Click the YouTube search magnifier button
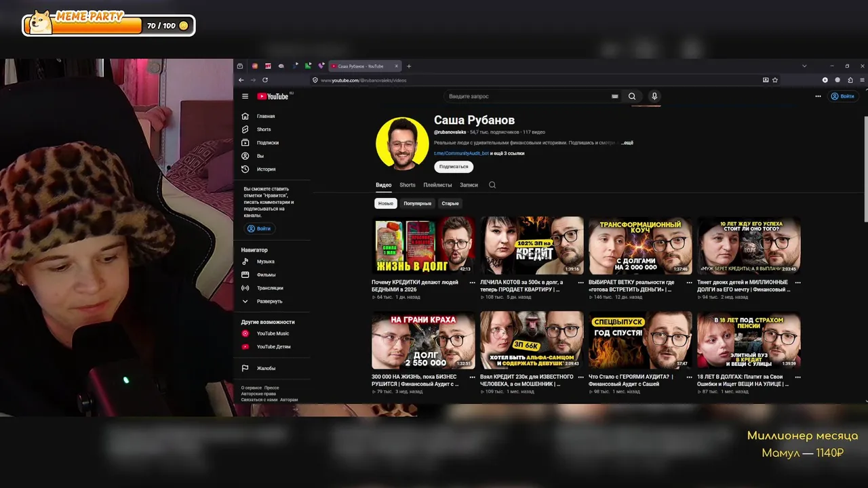Screen dimensions: 868x488 point(632,96)
